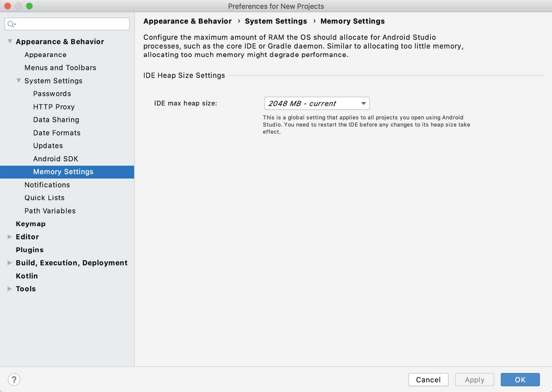This screenshot has width=552, height=392.
Task: Select Keymap settings
Action: point(31,224)
